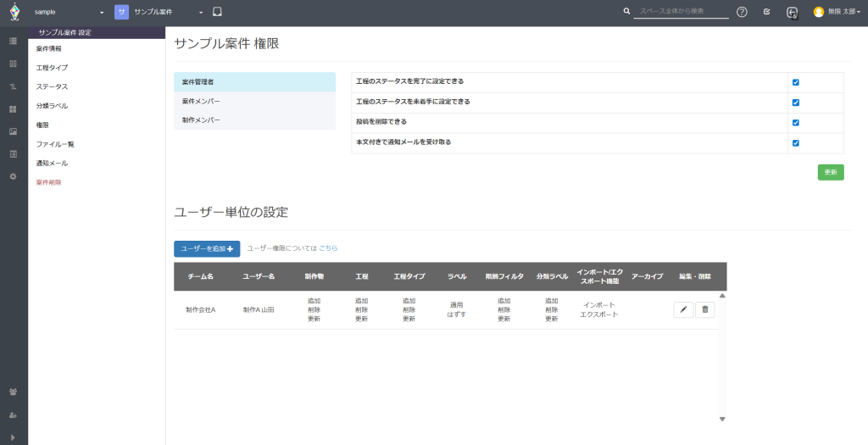Click the pencil edit icon for 制作A 山田
This screenshot has width=868, height=445.
click(683, 310)
